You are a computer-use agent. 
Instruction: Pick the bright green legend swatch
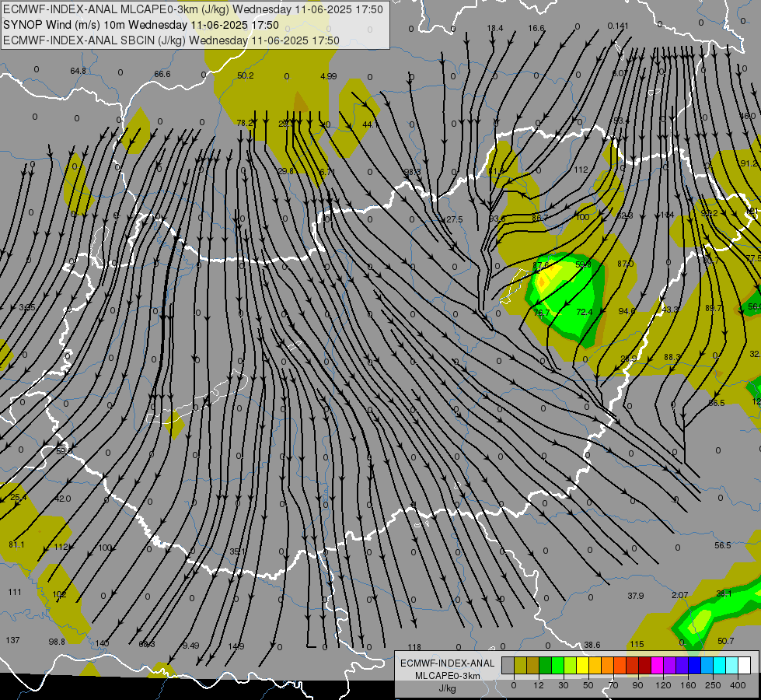pyautogui.click(x=557, y=666)
